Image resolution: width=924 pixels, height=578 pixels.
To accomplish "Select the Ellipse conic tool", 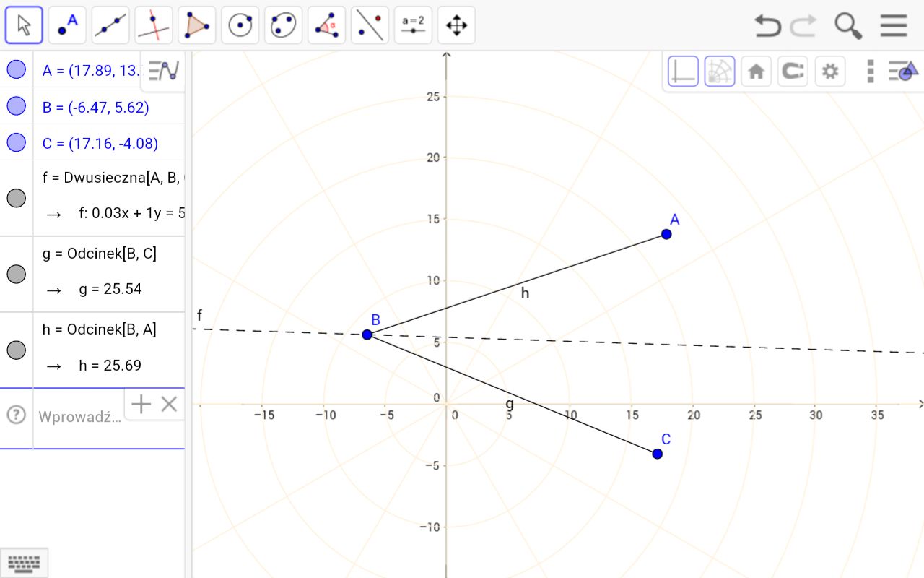I will [x=284, y=26].
